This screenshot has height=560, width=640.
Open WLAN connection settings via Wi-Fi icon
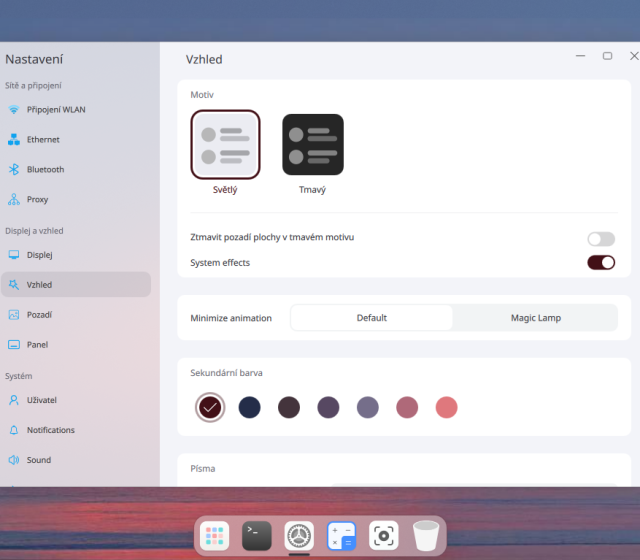14,110
